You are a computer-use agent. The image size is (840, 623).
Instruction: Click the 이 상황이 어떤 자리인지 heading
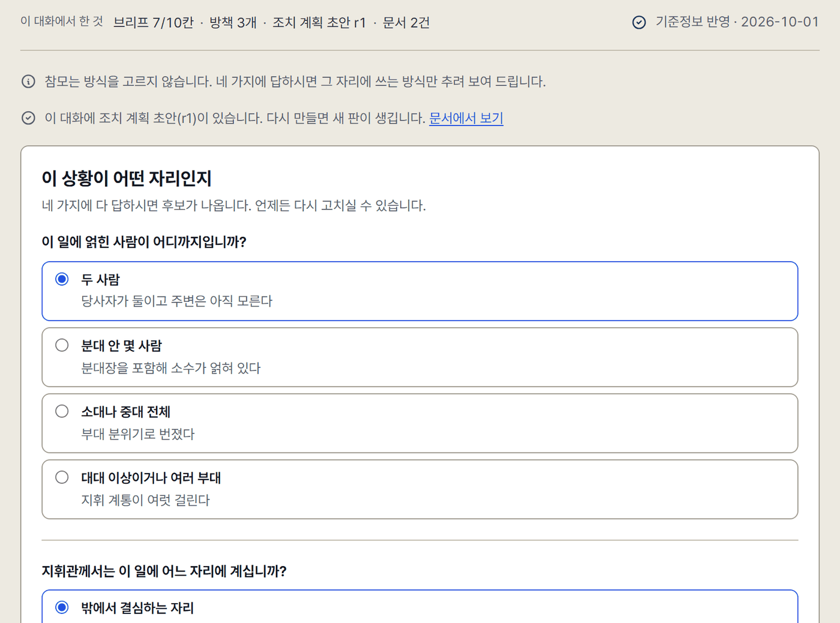[x=127, y=178]
